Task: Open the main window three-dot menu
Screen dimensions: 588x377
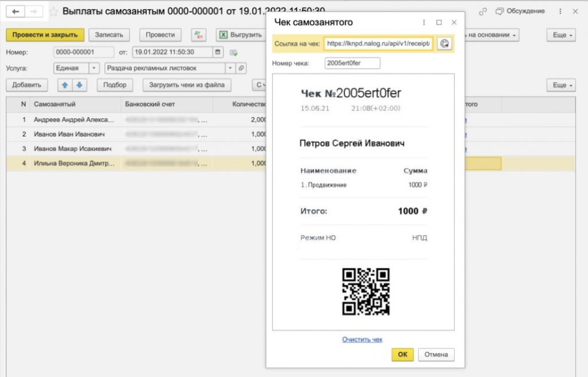Action: point(560,11)
